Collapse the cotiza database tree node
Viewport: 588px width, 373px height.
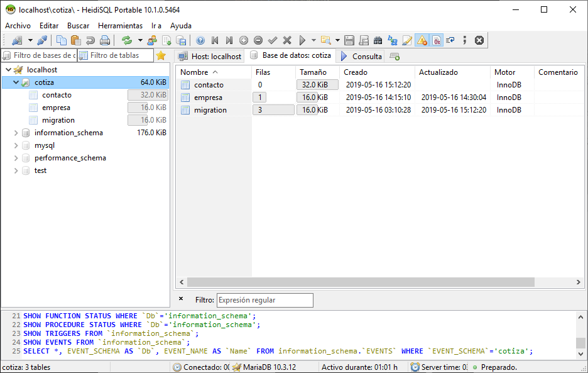pos(16,82)
